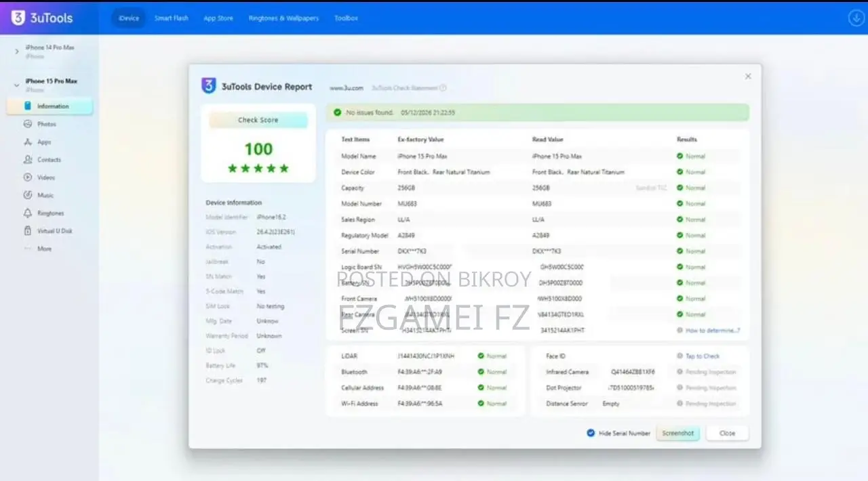Click the Check Statement help question icon
The width and height of the screenshot is (868, 481).
point(443,88)
